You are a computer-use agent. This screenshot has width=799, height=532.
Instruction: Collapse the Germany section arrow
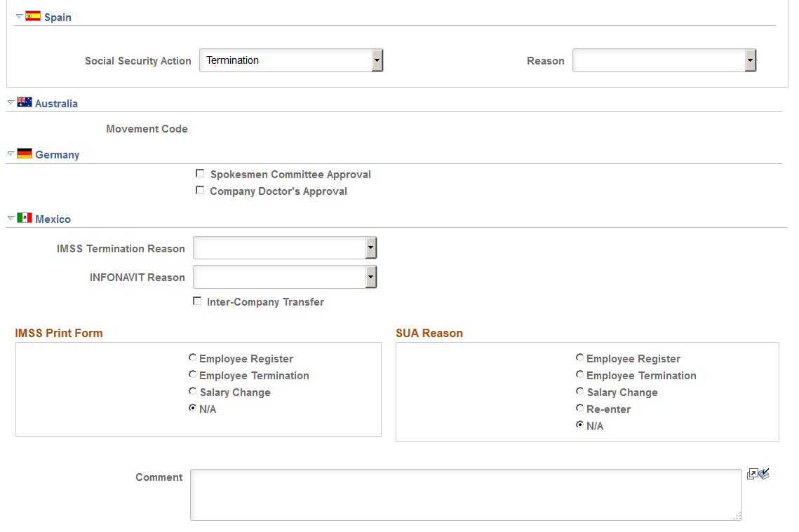click(x=11, y=154)
